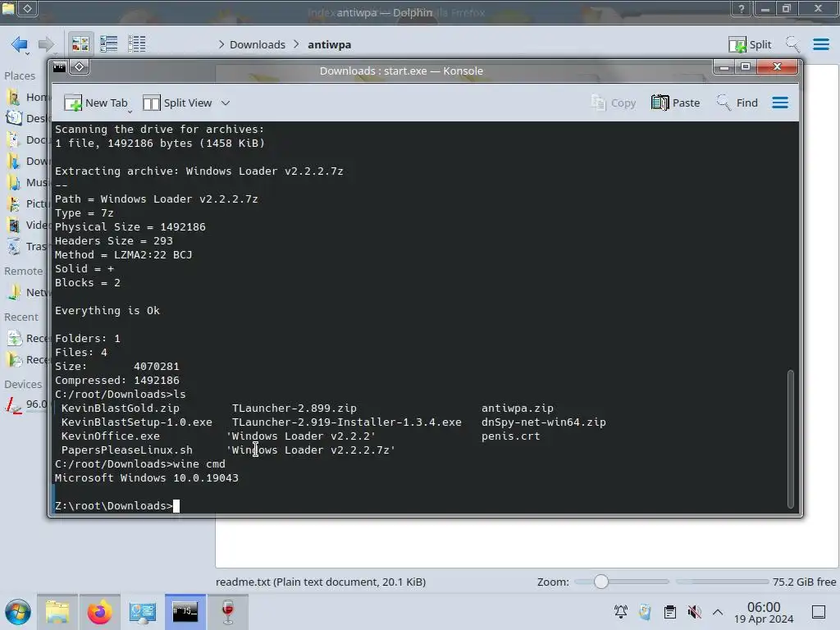Go back in Dolphin navigation
The width and height of the screenshot is (840, 630).
pos(20,44)
